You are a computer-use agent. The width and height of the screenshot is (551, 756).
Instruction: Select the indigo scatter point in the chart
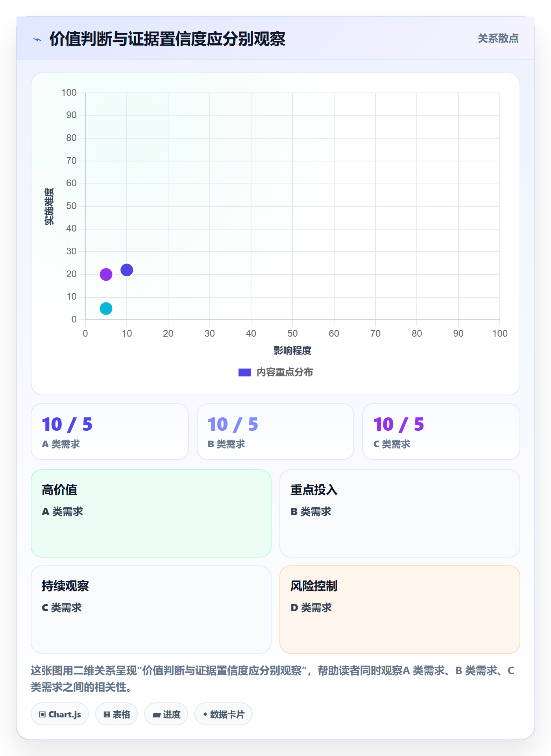point(127,270)
